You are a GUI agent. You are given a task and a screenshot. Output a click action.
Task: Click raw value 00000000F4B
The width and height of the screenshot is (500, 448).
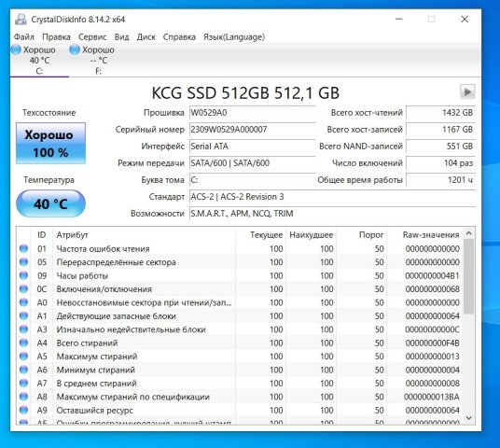(x=432, y=343)
